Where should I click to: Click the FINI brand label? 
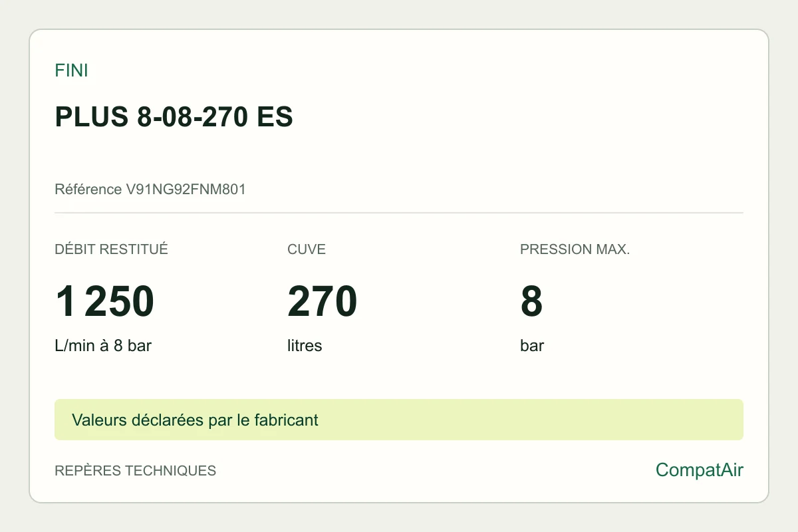pyautogui.click(x=71, y=70)
